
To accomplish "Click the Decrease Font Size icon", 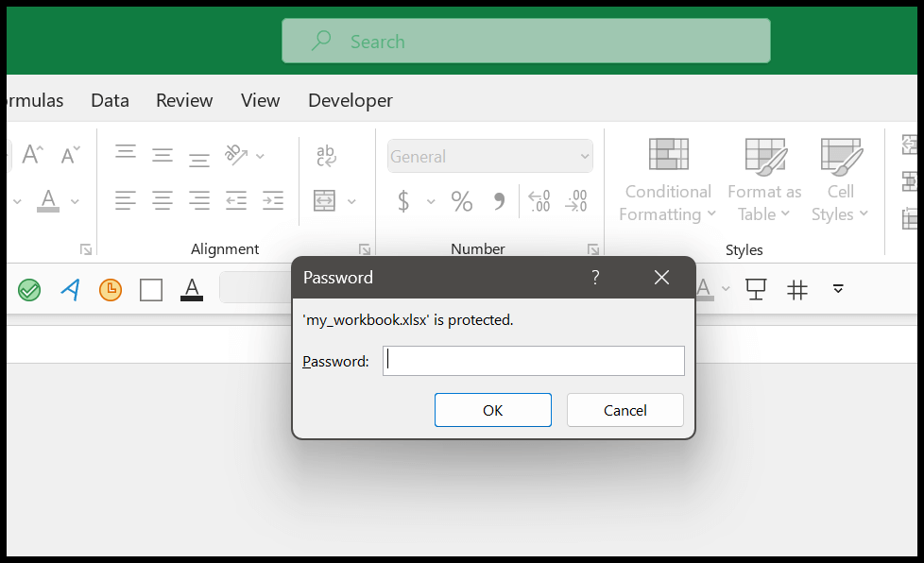I will coord(70,155).
